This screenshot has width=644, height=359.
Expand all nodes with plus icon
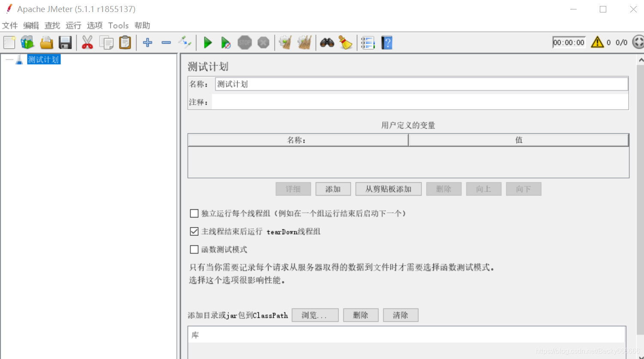pyautogui.click(x=148, y=42)
